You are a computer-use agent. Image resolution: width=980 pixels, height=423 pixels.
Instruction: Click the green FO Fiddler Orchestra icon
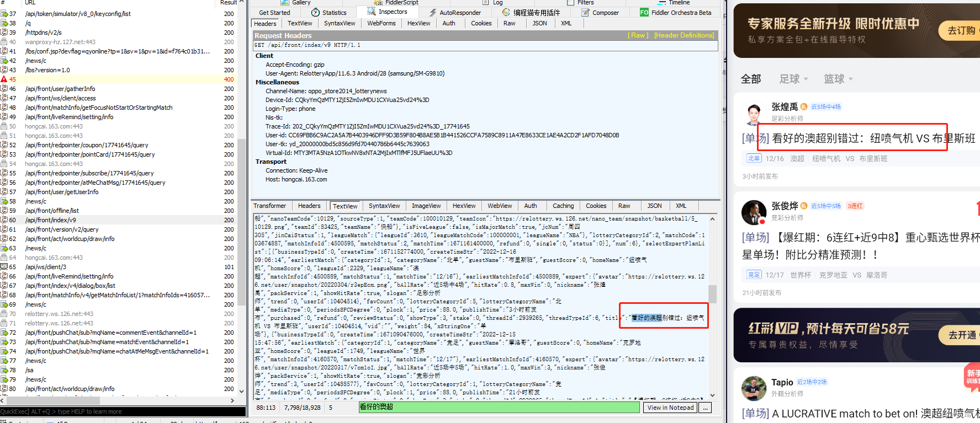644,12
